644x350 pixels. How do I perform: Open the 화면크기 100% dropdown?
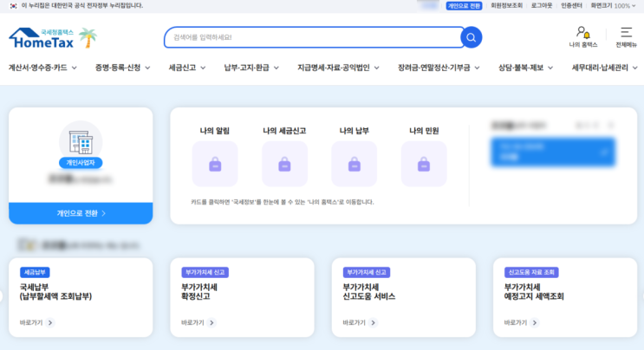click(613, 6)
